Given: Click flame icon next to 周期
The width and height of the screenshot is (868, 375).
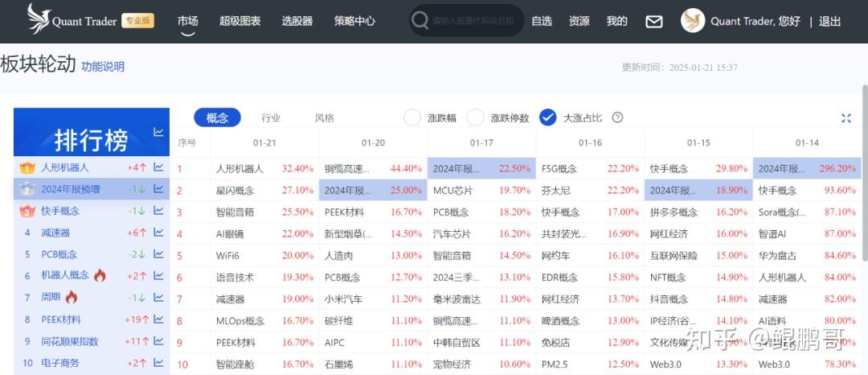Looking at the screenshot, I should coord(72,297).
